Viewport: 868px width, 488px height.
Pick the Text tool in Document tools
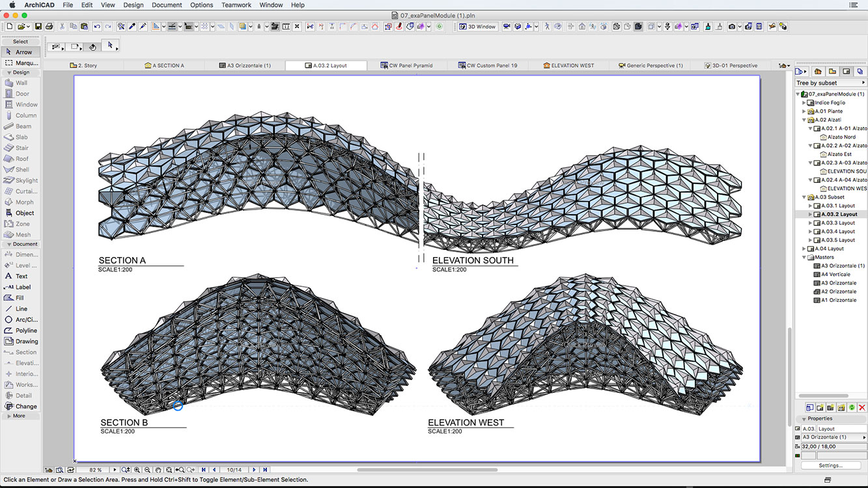point(21,276)
